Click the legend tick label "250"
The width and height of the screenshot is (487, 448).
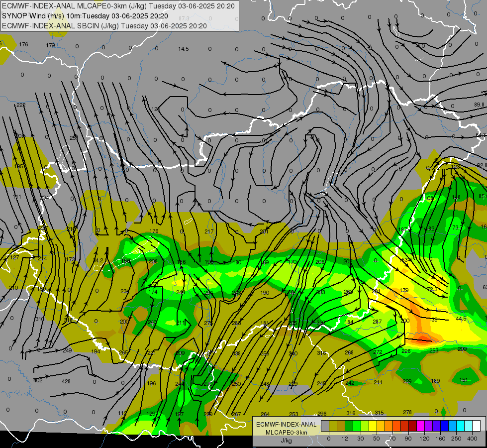pyautogui.click(x=456, y=439)
